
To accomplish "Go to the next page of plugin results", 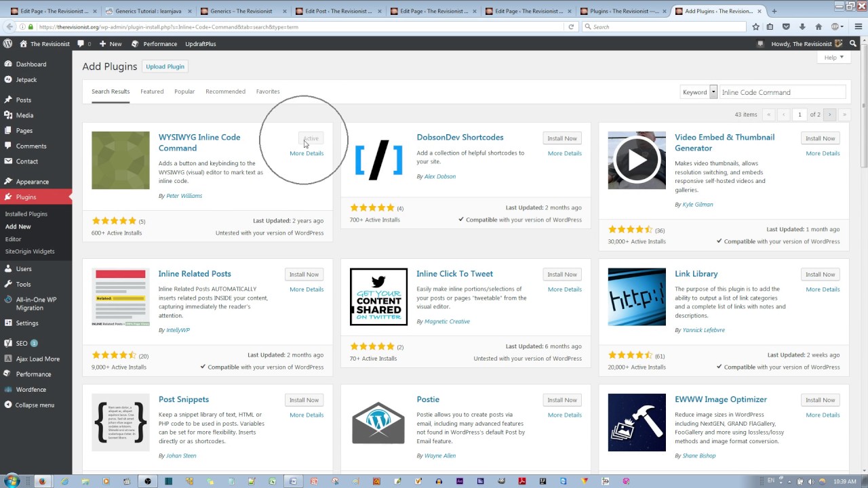I will click(829, 115).
